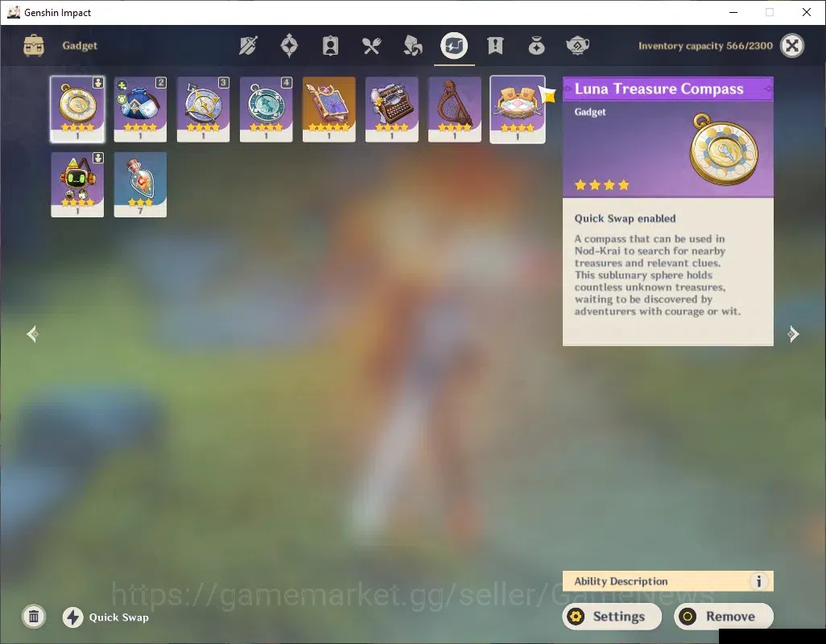Click the equipped marker on robot gadget
This screenshot has width=826, height=644.
click(x=98, y=158)
